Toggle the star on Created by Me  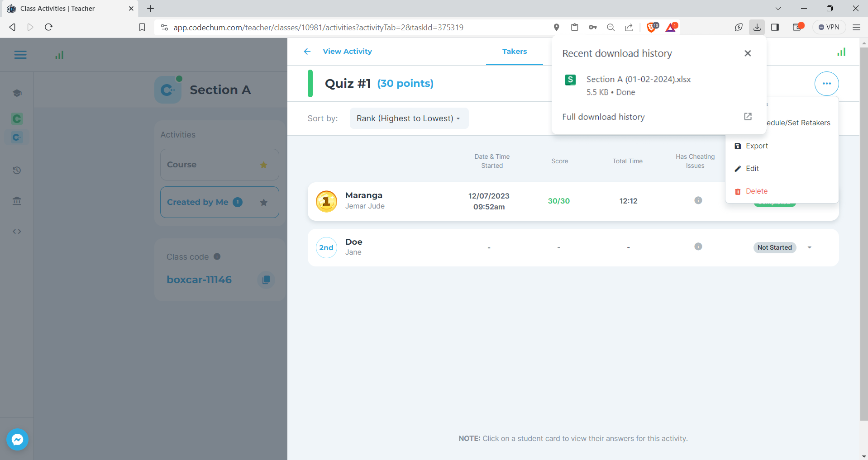(x=264, y=203)
